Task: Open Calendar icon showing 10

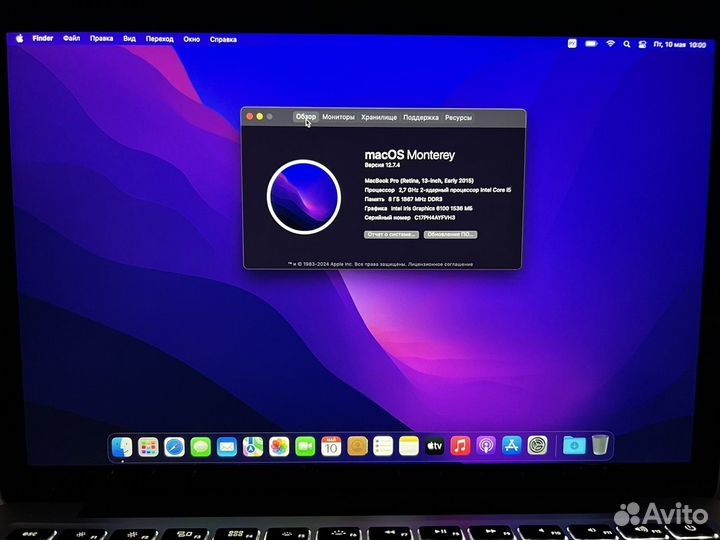Action: [331, 446]
